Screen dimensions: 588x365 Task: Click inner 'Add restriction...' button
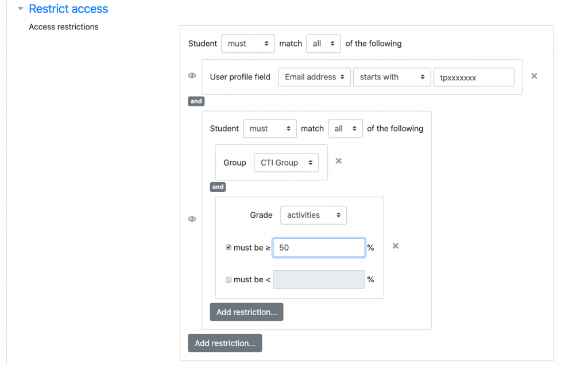pos(246,312)
